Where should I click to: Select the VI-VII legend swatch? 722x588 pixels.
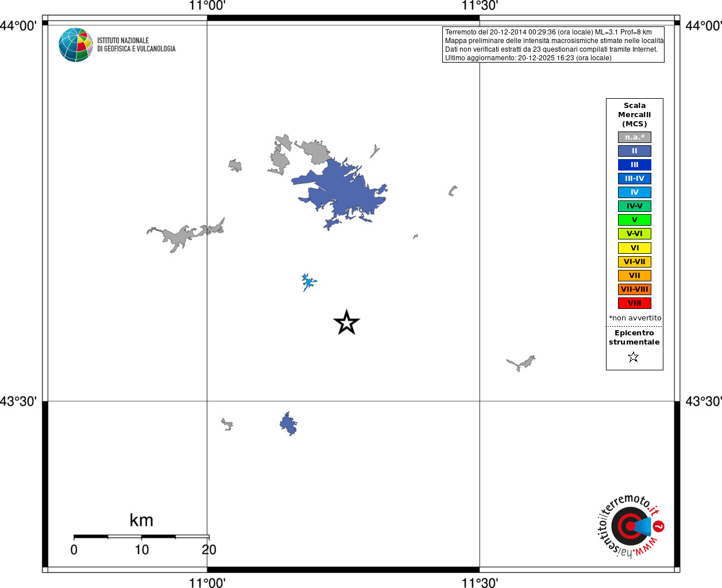[635, 262]
